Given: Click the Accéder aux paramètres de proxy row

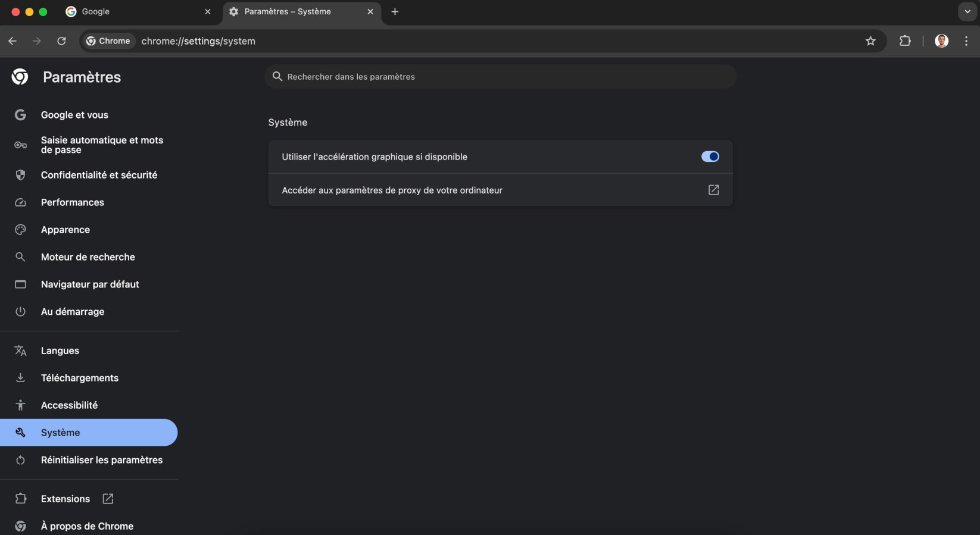Looking at the screenshot, I should [x=500, y=190].
